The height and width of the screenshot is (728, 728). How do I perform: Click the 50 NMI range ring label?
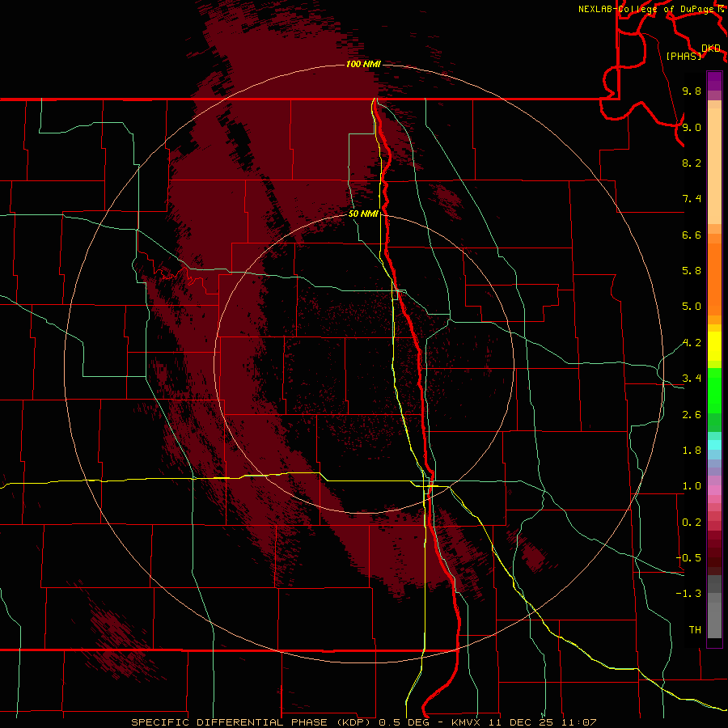[x=363, y=214]
